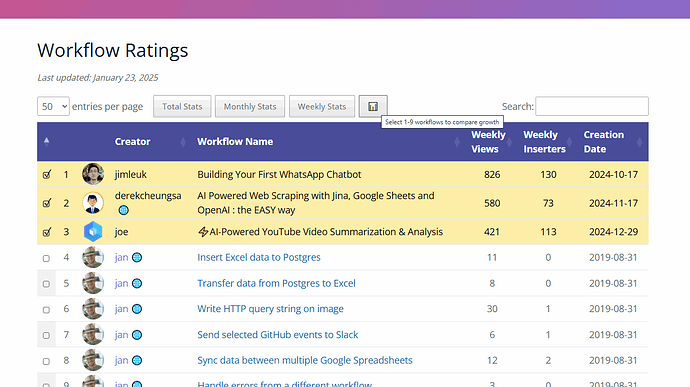Open Sync data between multiple Google Spreadsheets link
This screenshot has width=690, height=387.
pyautogui.click(x=305, y=360)
